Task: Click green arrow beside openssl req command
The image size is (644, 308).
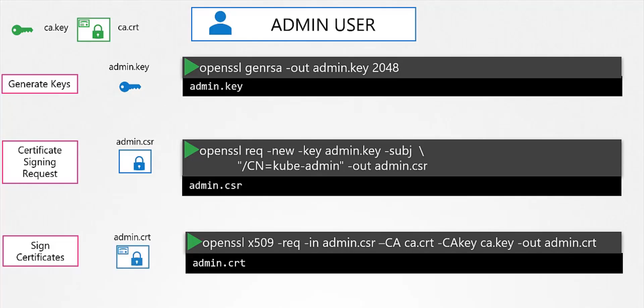Action: click(192, 149)
